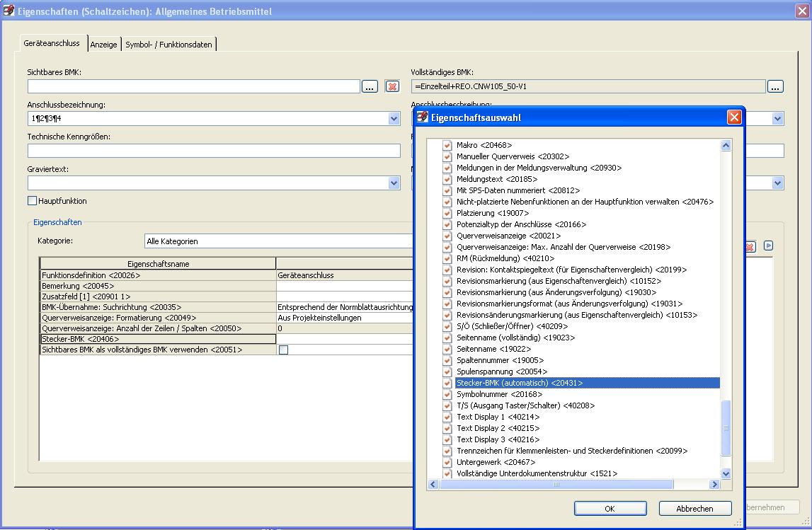
Task: Uncheck Meldungstext <20185> checkbox
Action: 447,179
